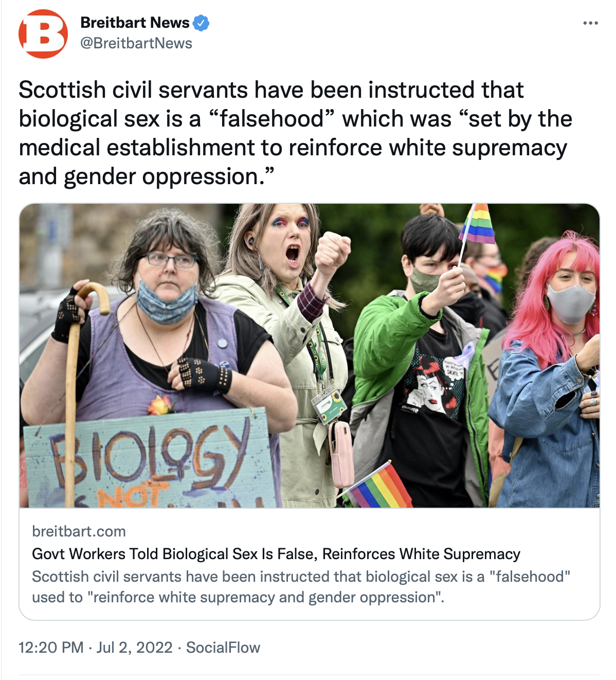Screen dimensions: 616x680
Task: Click the blue verified checkmark badge
Action: pyautogui.click(x=201, y=23)
